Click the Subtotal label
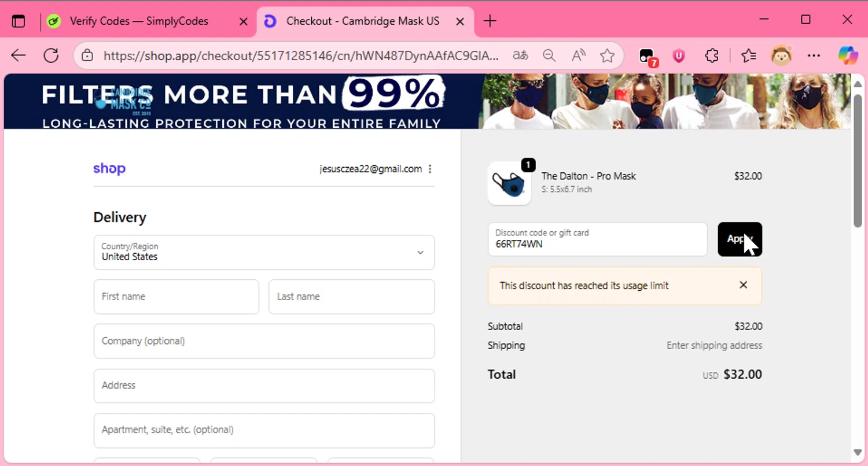This screenshot has height=466, width=868. [505, 326]
